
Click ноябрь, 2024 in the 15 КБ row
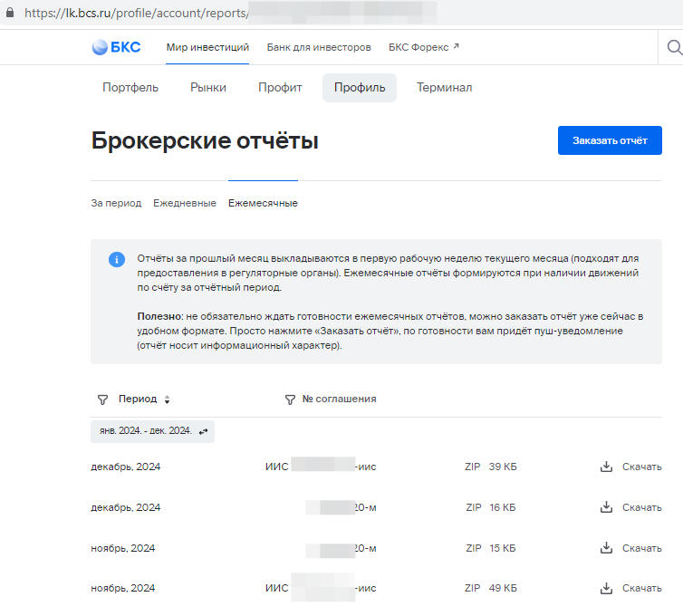[x=123, y=548]
